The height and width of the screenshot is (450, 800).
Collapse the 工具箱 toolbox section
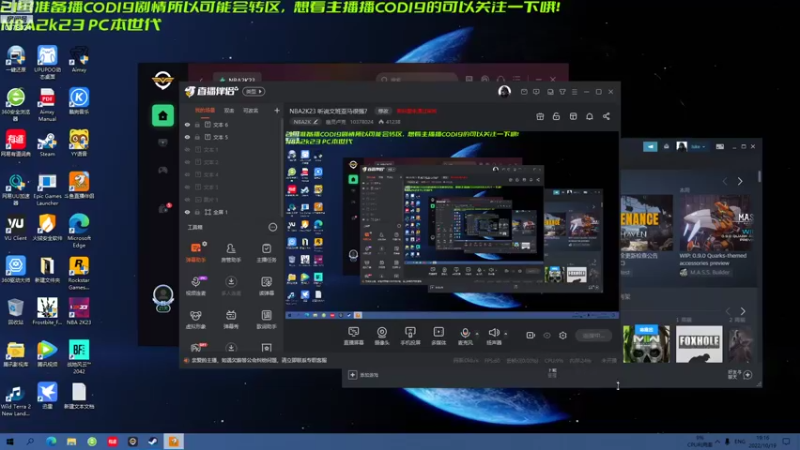tap(272, 227)
